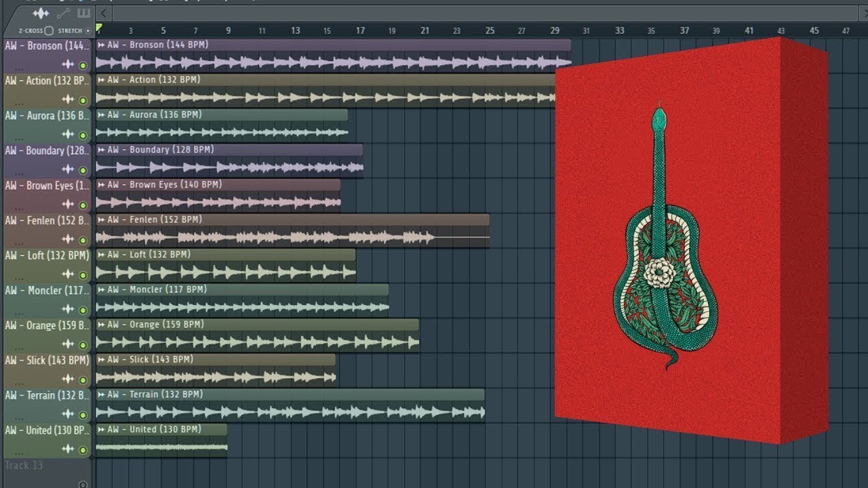Screen dimensions: 868x488
Task: Mute the AW - Aurora track
Action: coord(83,136)
